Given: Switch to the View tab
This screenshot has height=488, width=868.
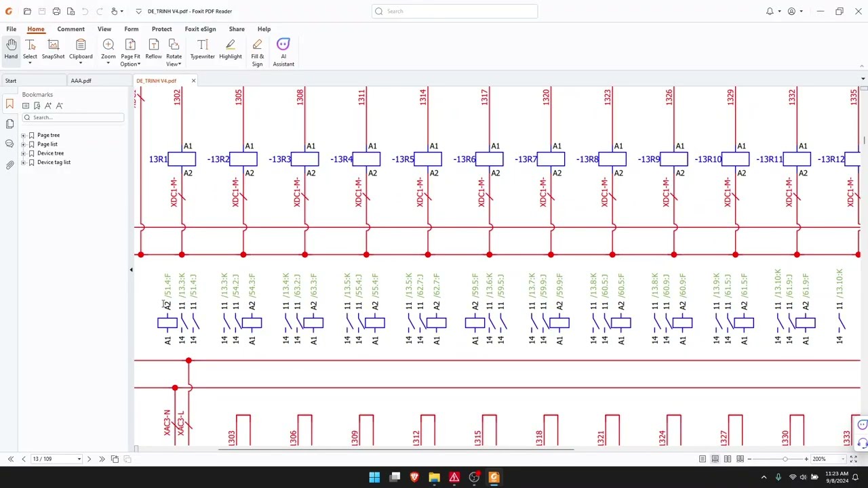Looking at the screenshot, I should click(104, 29).
